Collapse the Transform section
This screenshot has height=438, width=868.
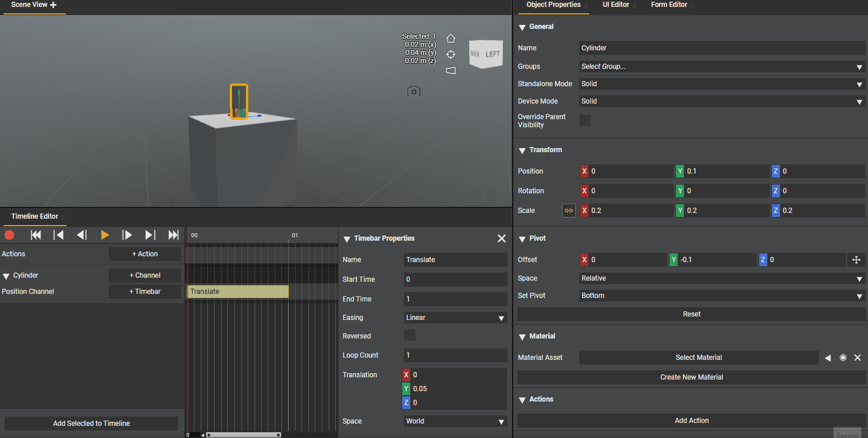[x=523, y=150]
